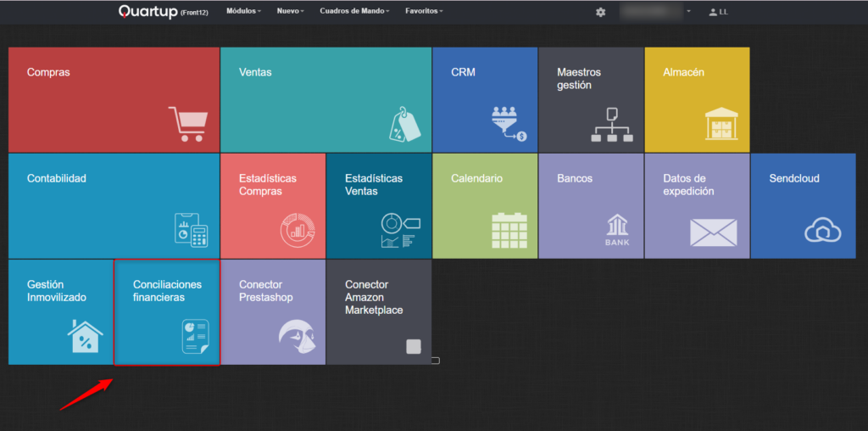Click the calculator icon in Contabilidad tile
The width and height of the screenshot is (868, 431).
tap(191, 230)
